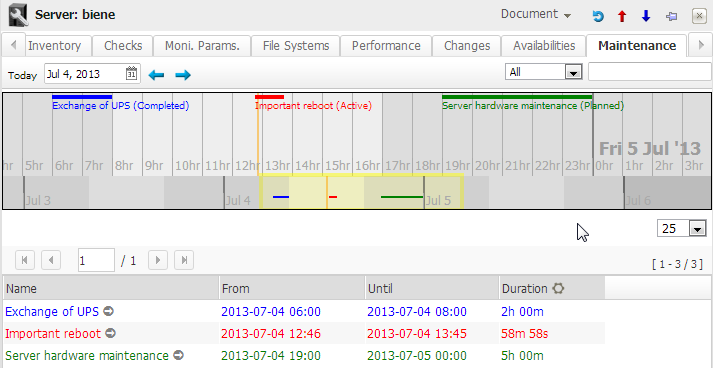Click the pin panel icon
Image resolution: width=713 pixels, height=368 pixels.
pos(671,17)
